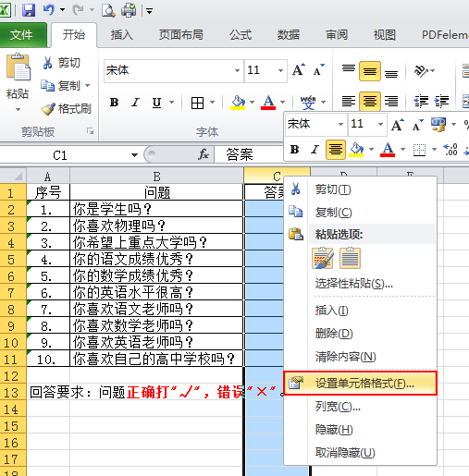Toggle Italic in the ribbon
This screenshot has width=469, height=476.
pos(135,103)
